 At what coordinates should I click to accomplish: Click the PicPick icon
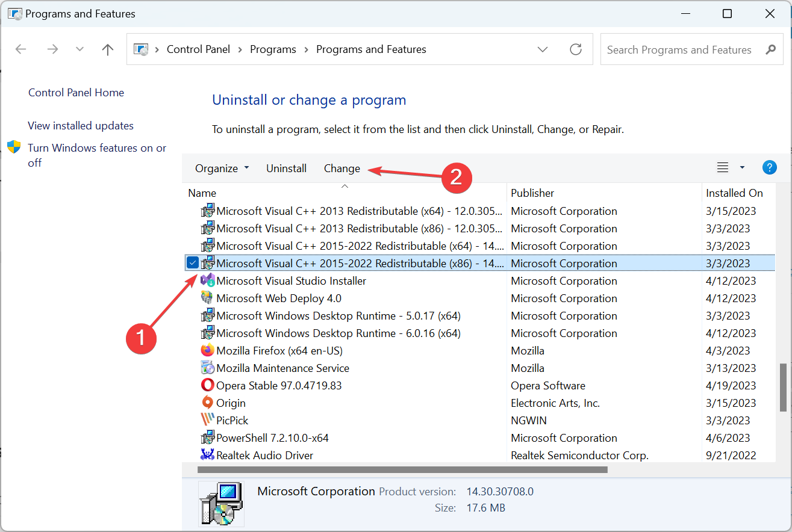pyautogui.click(x=207, y=420)
